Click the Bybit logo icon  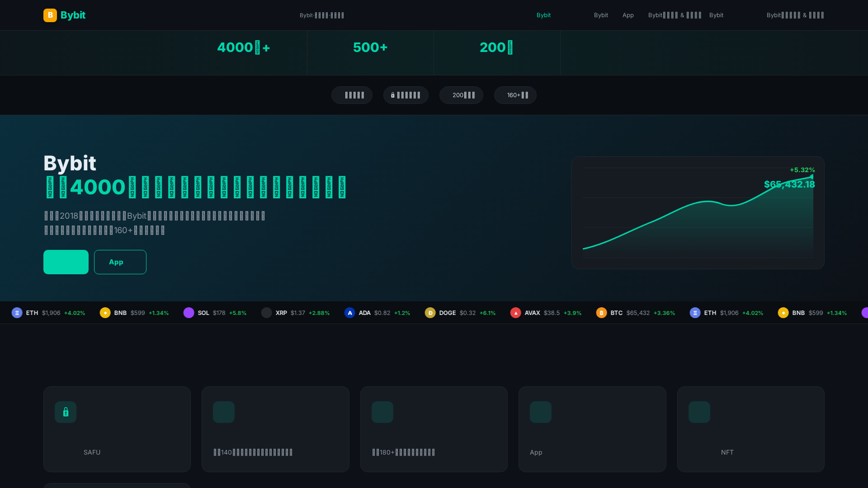tap(50, 15)
